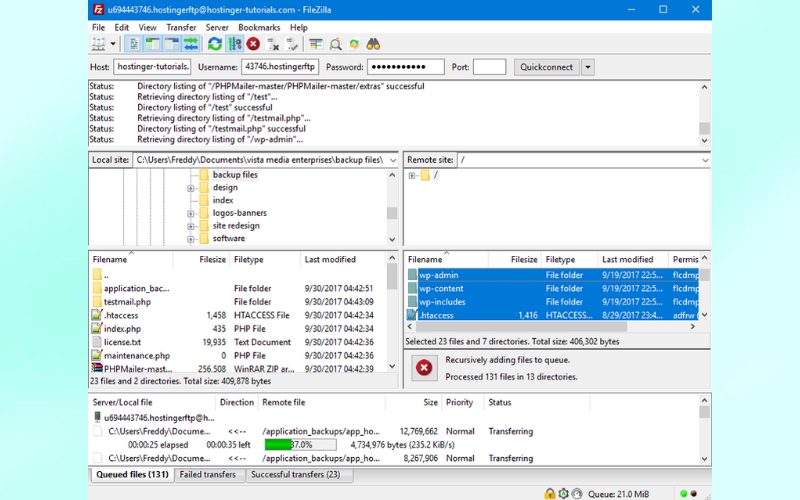Expand the site redesign folder node
Viewport: 800px width, 500px height.
(x=191, y=226)
